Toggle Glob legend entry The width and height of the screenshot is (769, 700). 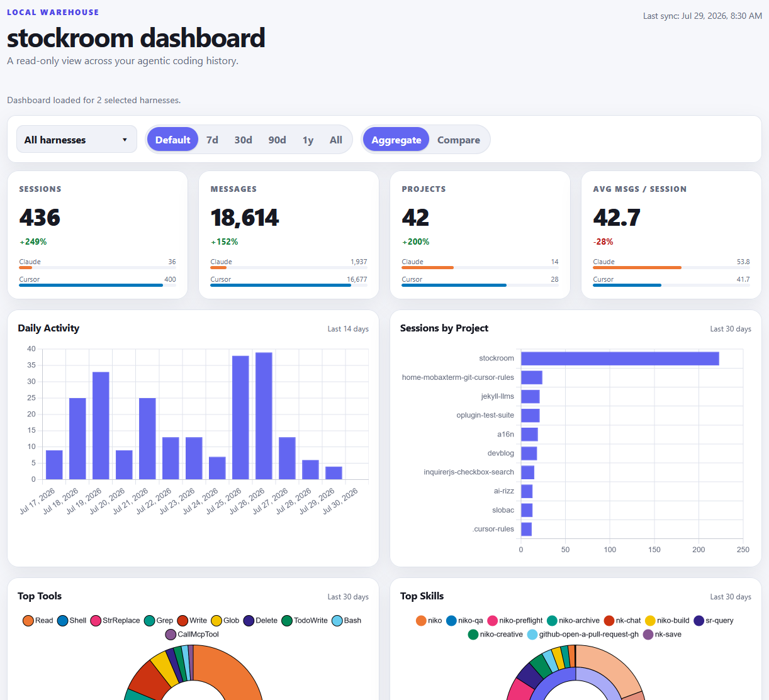(225, 621)
